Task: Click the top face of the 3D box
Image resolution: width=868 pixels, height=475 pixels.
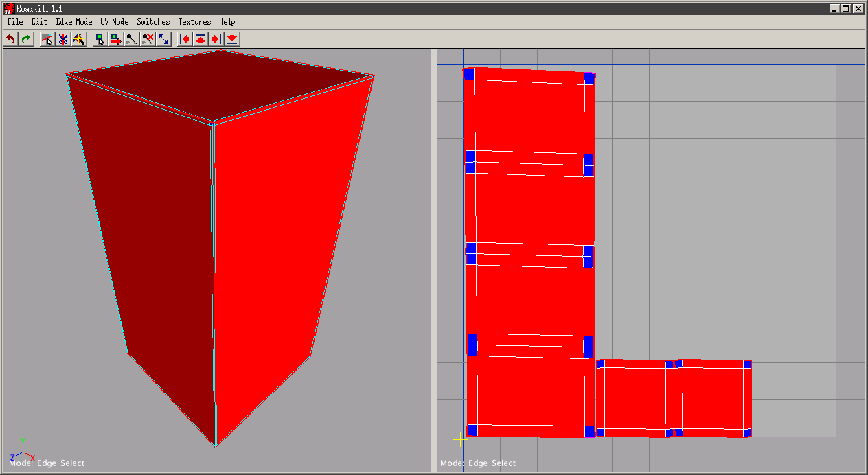Action: pyautogui.click(x=220, y=86)
